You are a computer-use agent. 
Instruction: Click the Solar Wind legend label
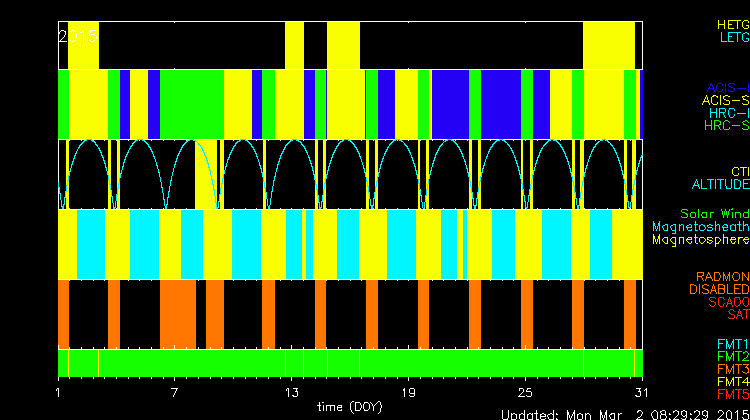(714, 214)
